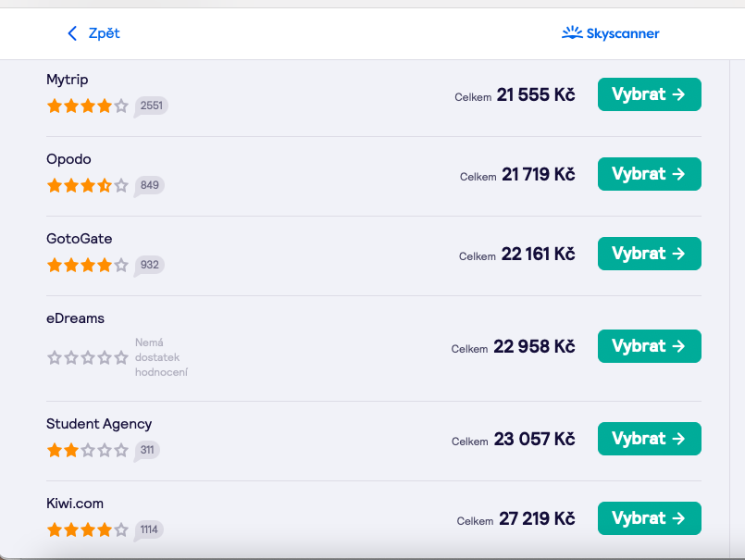Screen dimensions: 745x560
Task: Select Kiwi.com Vybrat button
Action: (650, 518)
